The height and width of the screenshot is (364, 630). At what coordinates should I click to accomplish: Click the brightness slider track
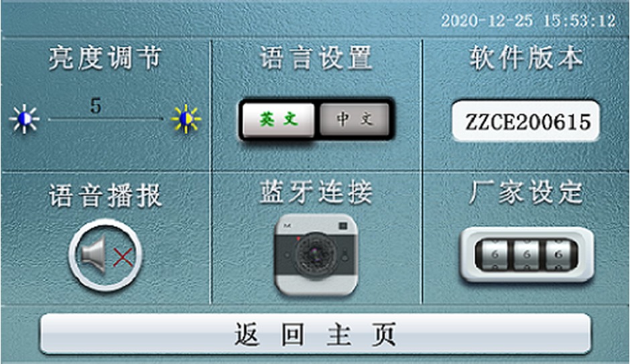point(106,119)
